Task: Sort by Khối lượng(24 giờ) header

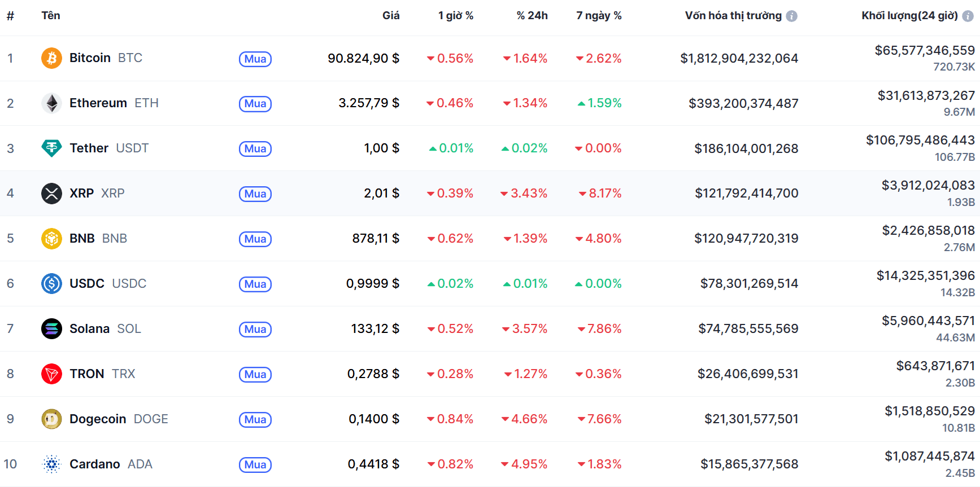Action: pos(909,16)
